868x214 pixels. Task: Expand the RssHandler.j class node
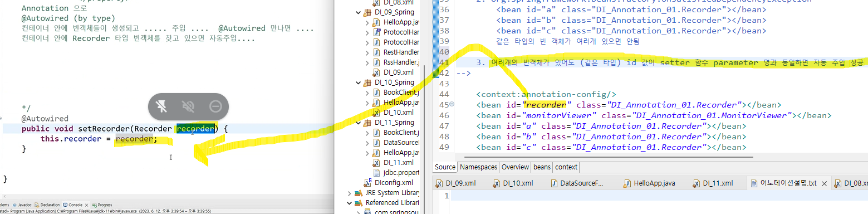click(x=367, y=62)
